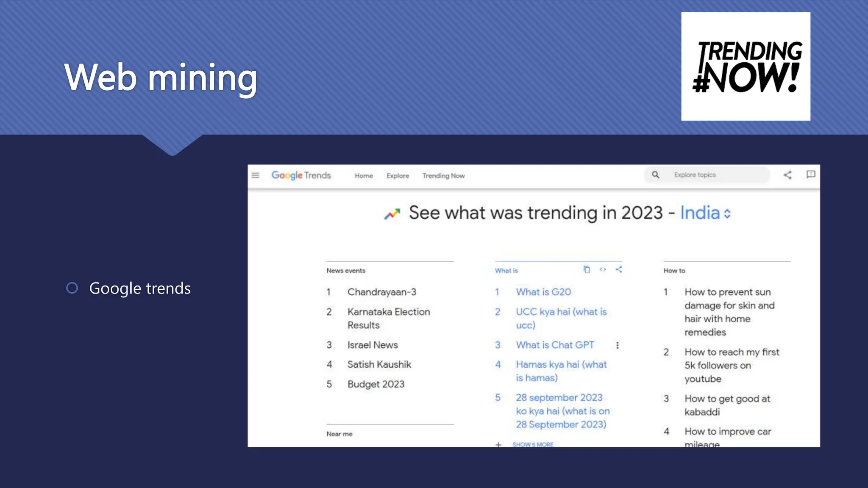The width and height of the screenshot is (868, 488).
Task: Open What is G20 result
Action: 543,292
